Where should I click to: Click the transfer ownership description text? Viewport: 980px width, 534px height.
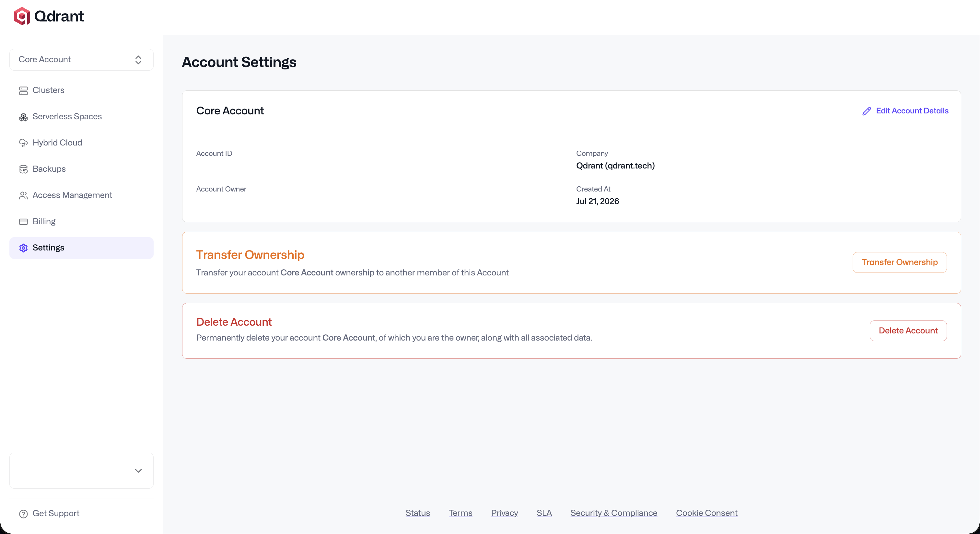pyautogui.click(x=352, y=273)
